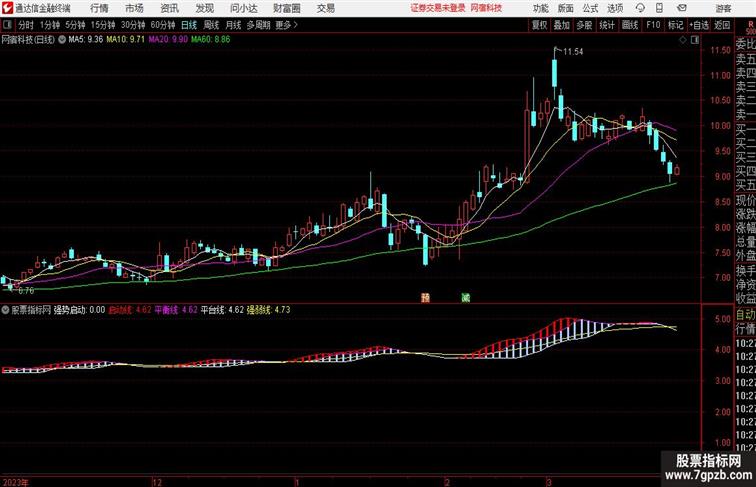Switch to 30分钟 period
This screenshot has height=487, width=756.
tap(133, 25)
